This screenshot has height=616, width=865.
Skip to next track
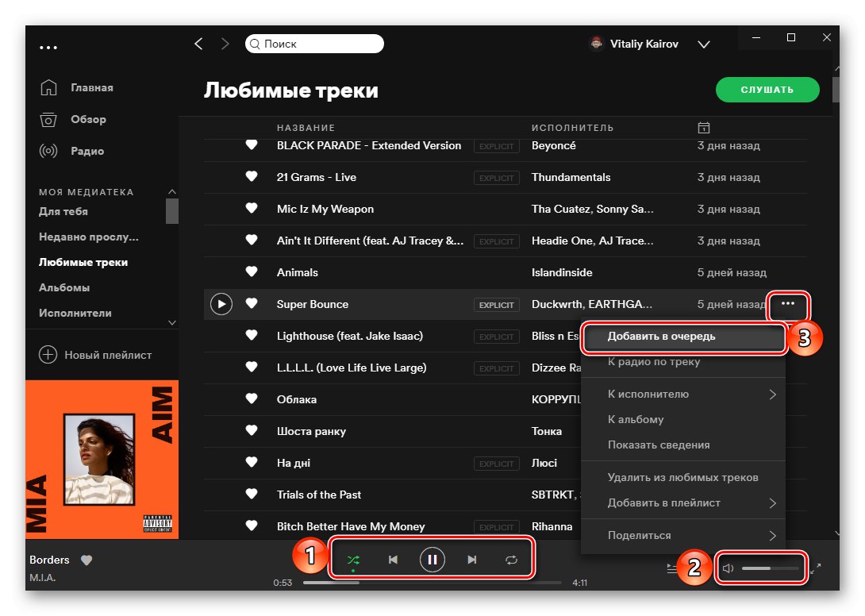click(x=471, y=560)
